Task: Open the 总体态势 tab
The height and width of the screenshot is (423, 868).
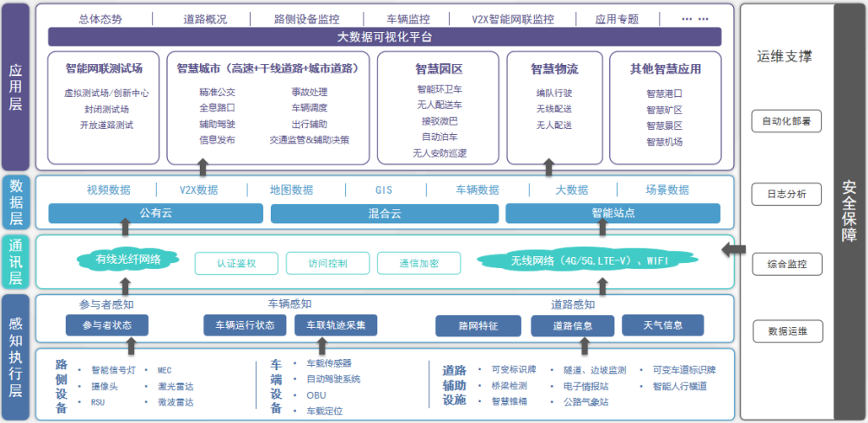Action: pos(99,18)
